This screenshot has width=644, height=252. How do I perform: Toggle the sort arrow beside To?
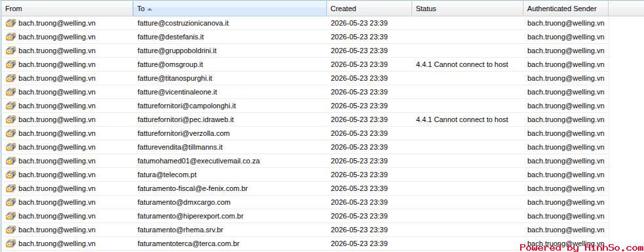pyautogui.click(x=149, y=9)
